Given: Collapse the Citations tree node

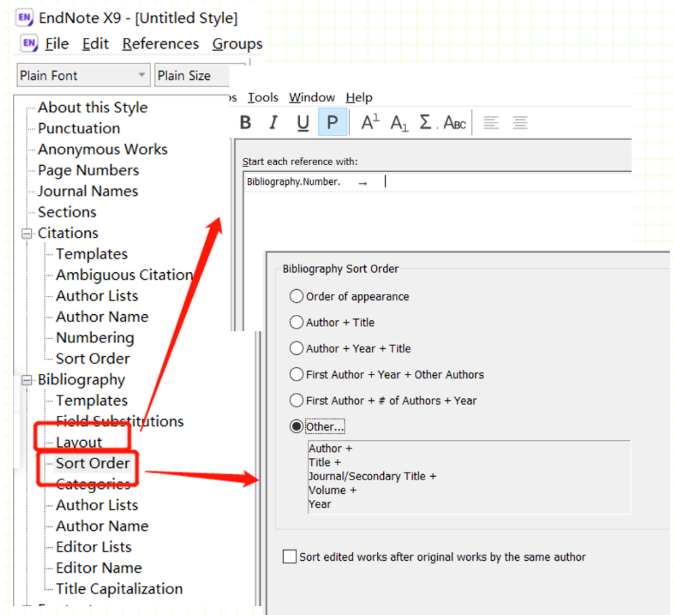Looking at the screenshot, I should [x=27, y=233].
